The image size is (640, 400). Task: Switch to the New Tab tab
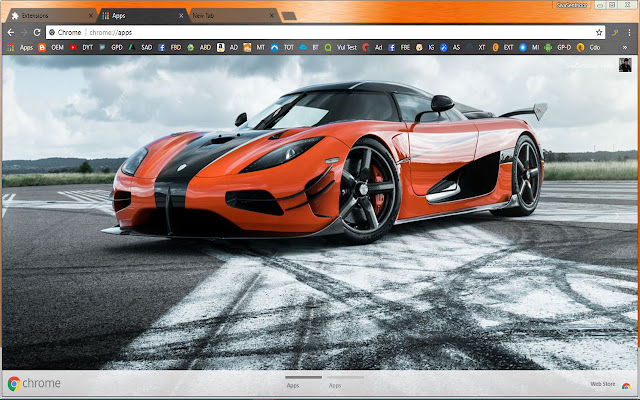(233, 16)
